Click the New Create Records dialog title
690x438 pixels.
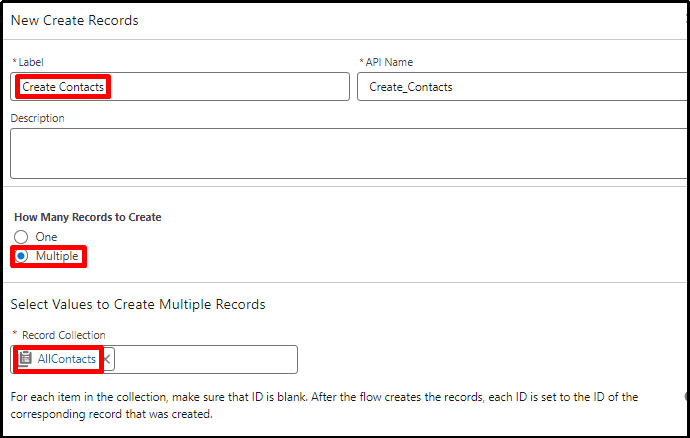(x=74, y=20)
